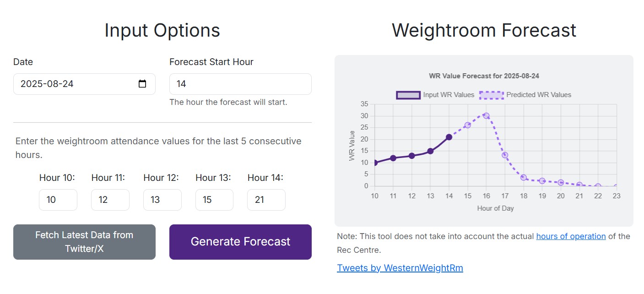
Task: Click the peak forecast point at hour 16
Action: point(486,115)
